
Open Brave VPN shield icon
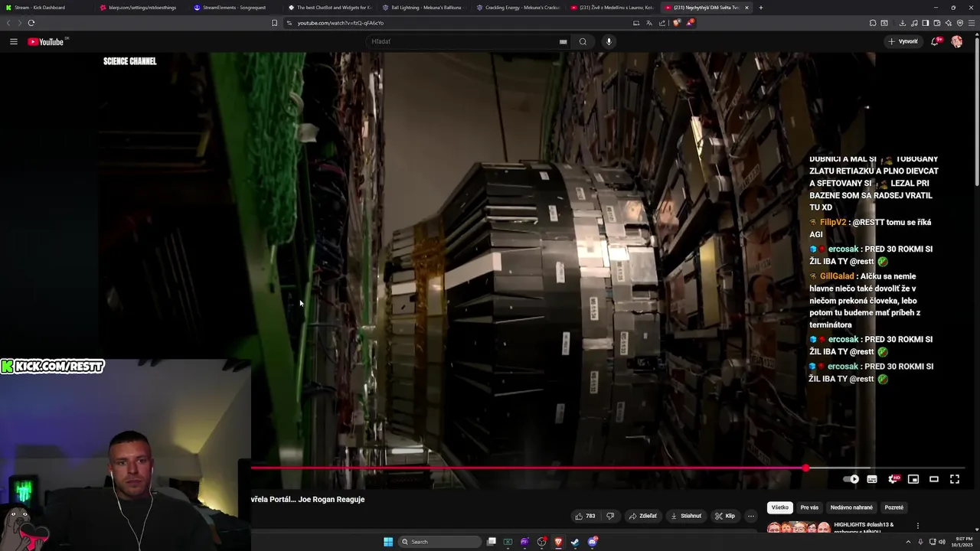pos(959,23)
